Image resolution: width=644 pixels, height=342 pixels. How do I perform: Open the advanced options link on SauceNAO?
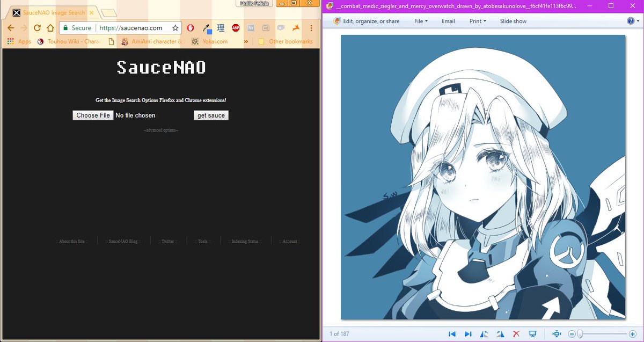pyautogui.click(x=161, y=130)
